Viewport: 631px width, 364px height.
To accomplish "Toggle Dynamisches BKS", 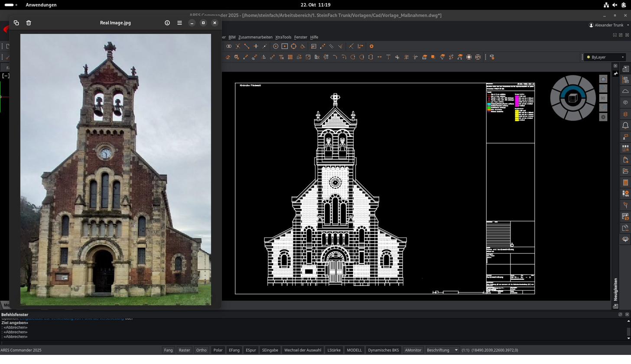I will click(x=383, y=350).
